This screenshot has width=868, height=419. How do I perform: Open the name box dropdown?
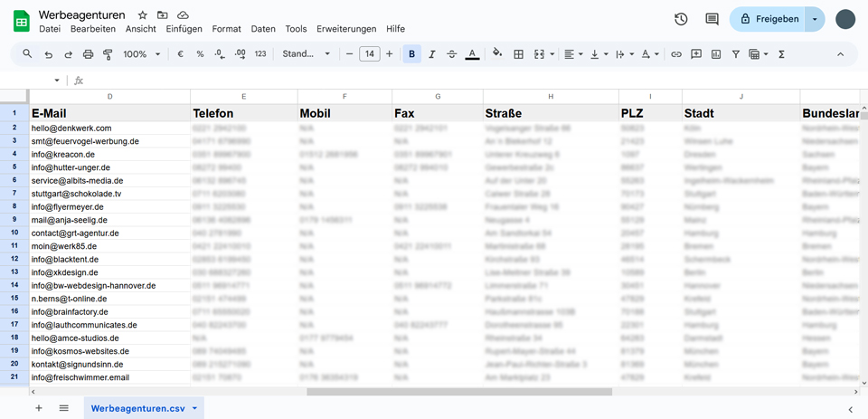tap(56, 81)
